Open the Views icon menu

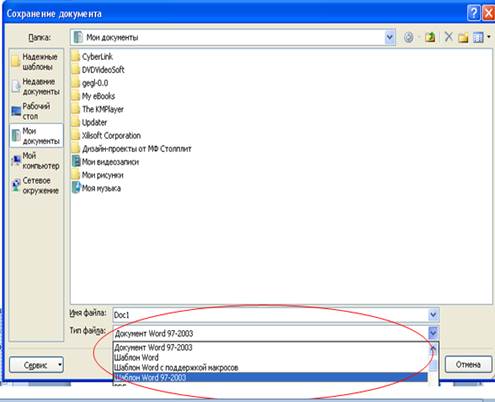478,37
